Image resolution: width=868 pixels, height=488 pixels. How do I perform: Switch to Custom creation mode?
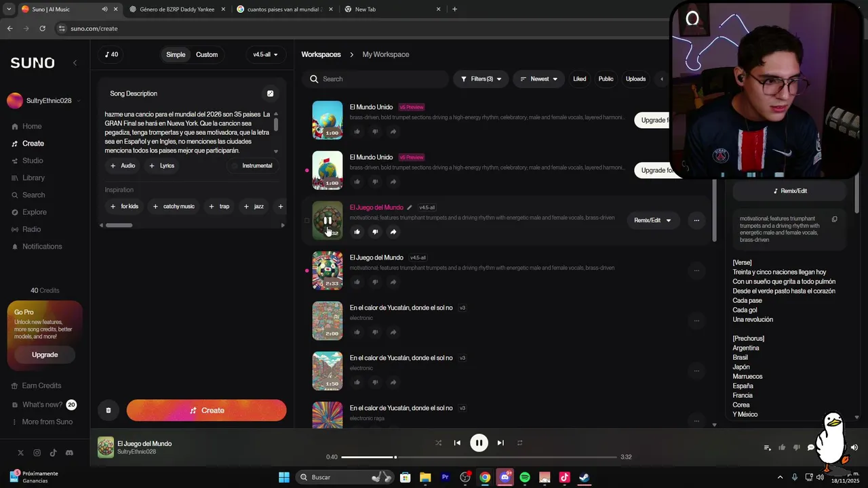207,55
